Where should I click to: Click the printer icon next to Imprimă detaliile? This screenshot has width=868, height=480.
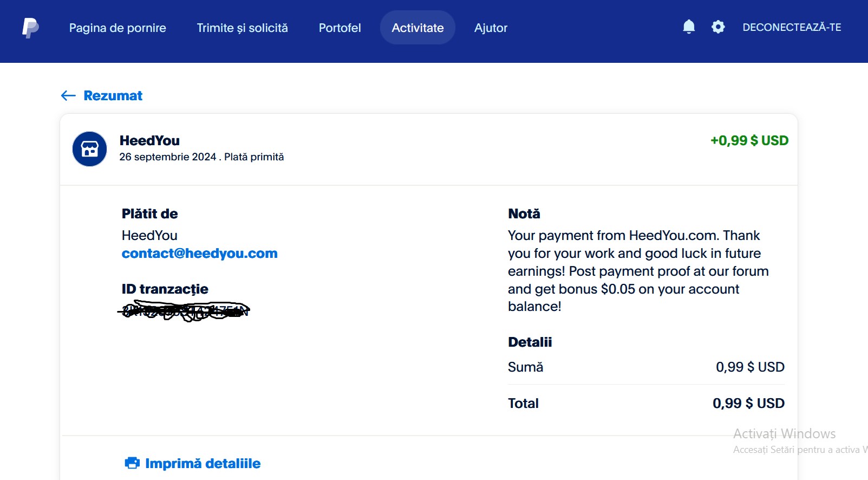tap(132, 463)
